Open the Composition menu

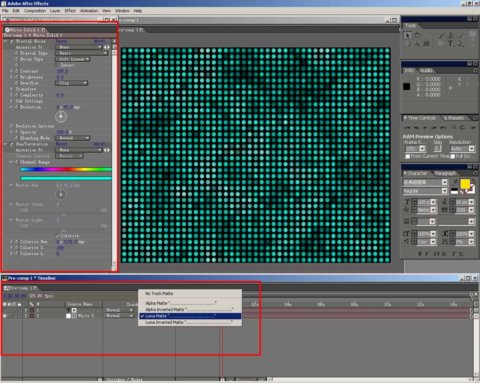tap(35, 11)
